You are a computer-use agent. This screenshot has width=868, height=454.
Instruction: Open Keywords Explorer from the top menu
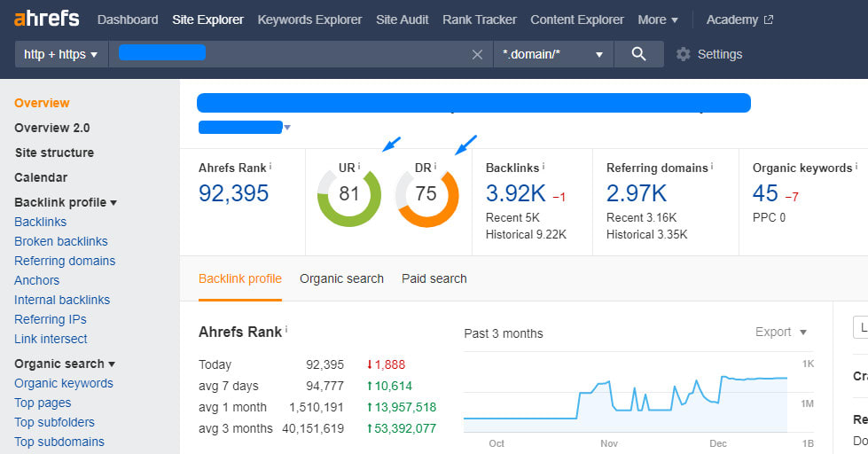tap(309, 20)
